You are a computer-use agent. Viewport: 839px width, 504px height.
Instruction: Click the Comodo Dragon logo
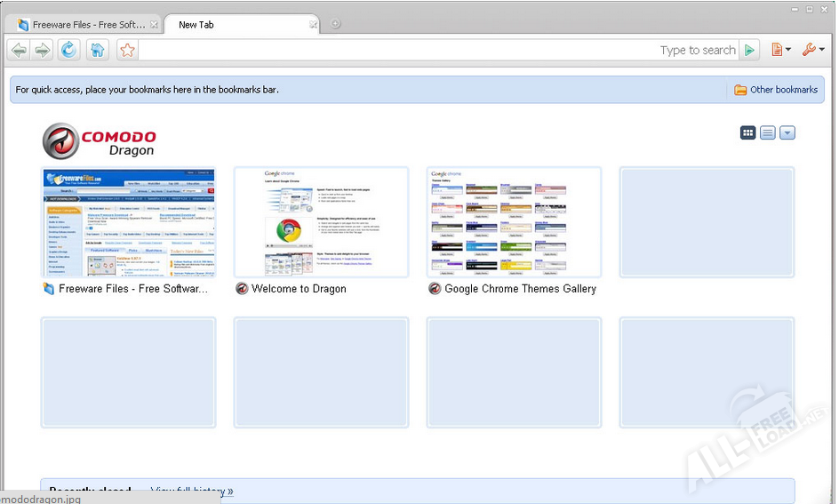[x=100, y=141]
